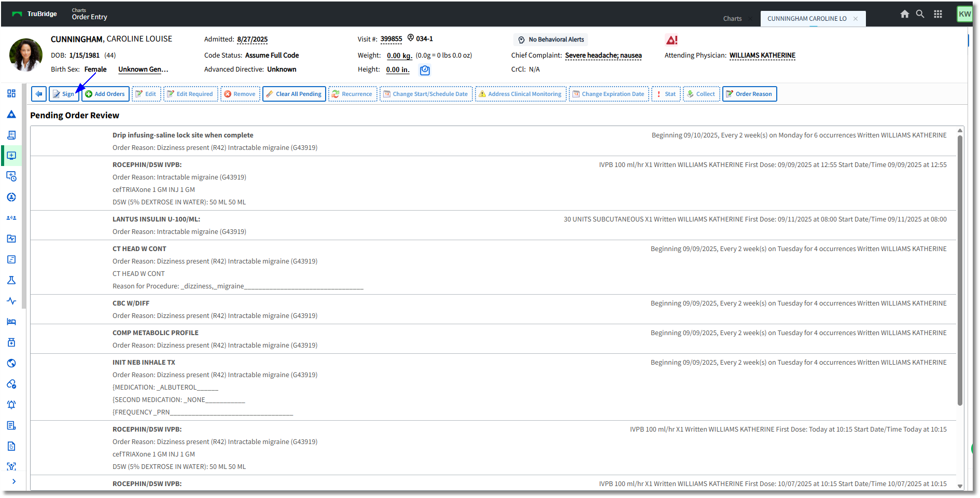Open visit number 399855 link
The width and height of the screenshot is (980, 498).
[391, 39]
